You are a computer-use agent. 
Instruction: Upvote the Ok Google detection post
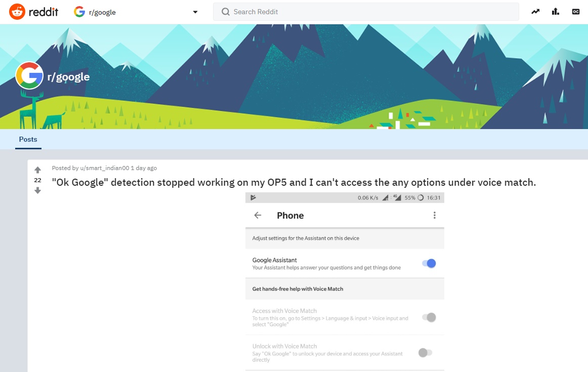[x=37, y=170]
